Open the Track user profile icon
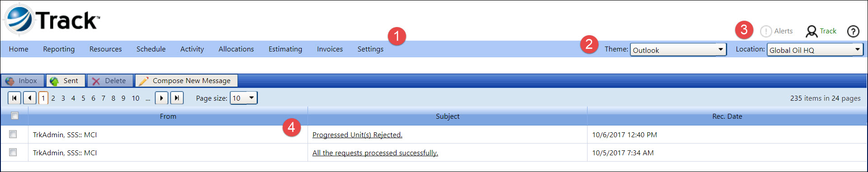Viewport: 868px width, 172px height. pos(811,31)
